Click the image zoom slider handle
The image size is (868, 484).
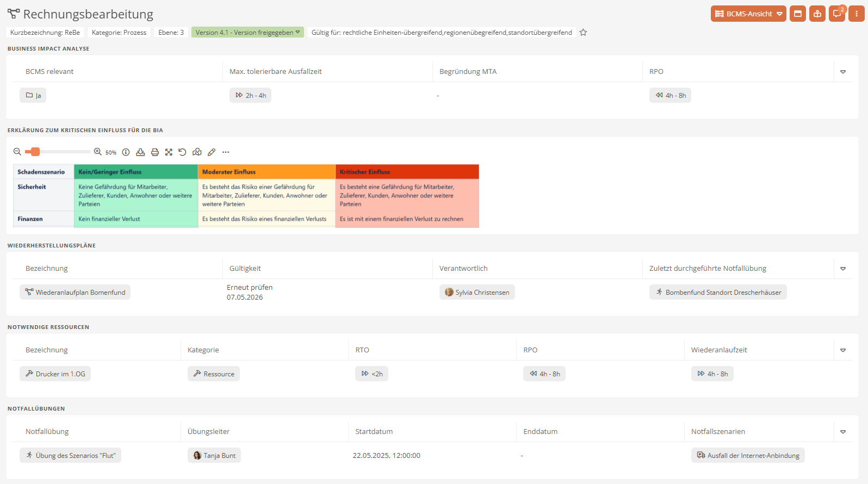35,152
